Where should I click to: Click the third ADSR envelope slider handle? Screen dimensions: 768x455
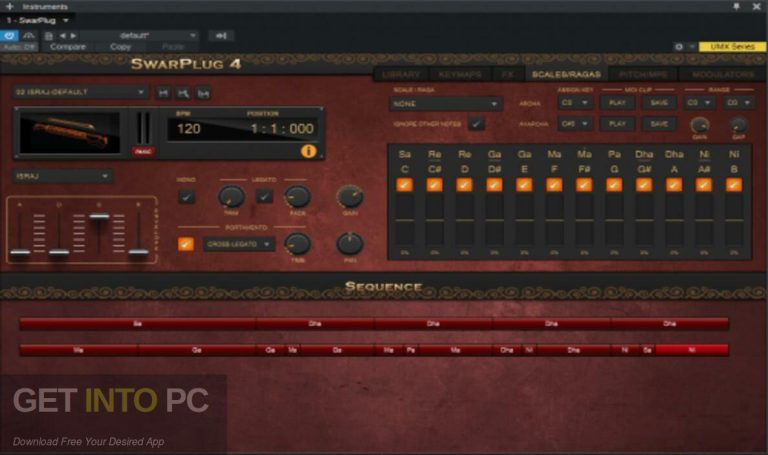coord(99,217)
